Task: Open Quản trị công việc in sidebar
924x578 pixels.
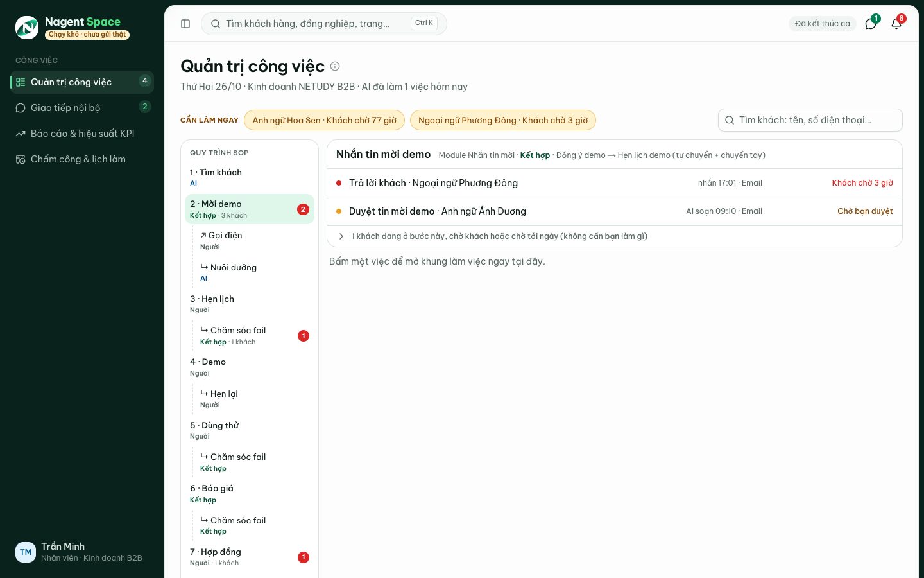Action: (x=82, y=82)
